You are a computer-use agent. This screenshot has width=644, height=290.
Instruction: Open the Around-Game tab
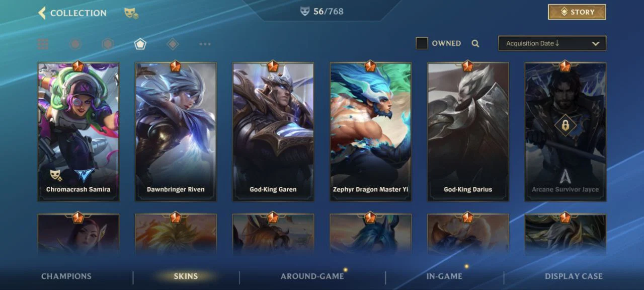pos(312,276)
